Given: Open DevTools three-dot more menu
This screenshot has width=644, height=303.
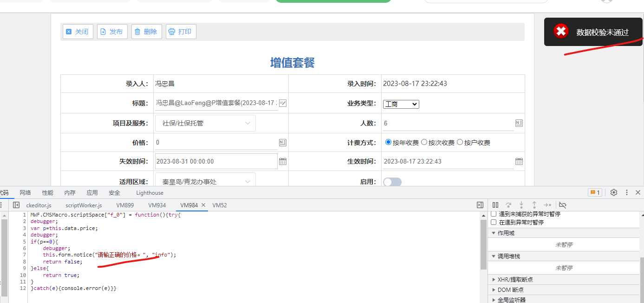Looking at the screenshot, I should click(x=627, y=192).
